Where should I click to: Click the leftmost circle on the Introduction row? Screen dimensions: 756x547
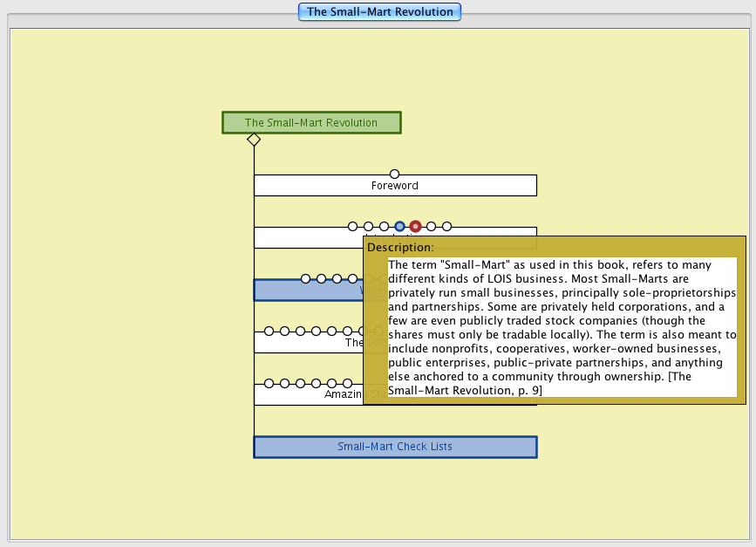[x=352, y=227]
